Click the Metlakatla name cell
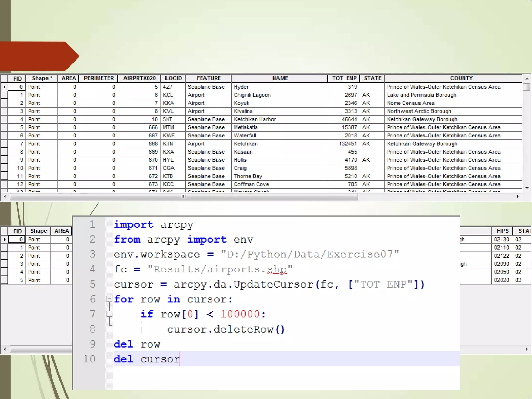Screen dimensions: 532x399 (x=280, y=128)
